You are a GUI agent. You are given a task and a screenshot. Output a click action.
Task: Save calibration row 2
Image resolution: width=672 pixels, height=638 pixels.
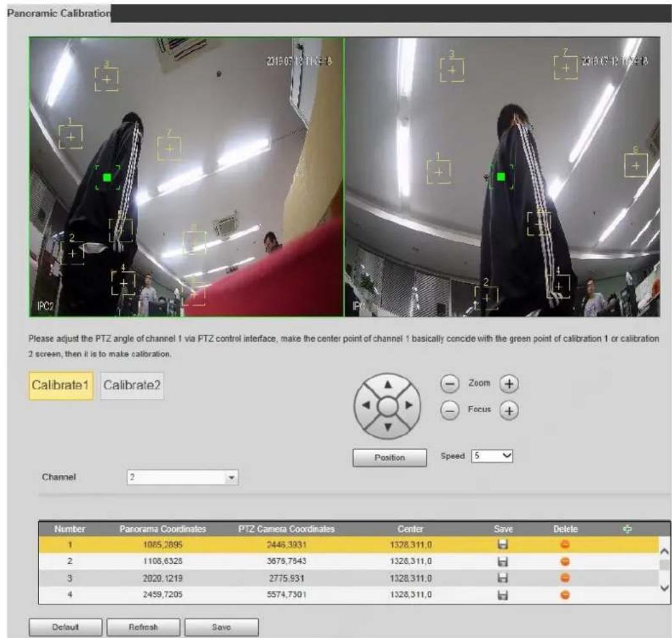coord(503,561)
